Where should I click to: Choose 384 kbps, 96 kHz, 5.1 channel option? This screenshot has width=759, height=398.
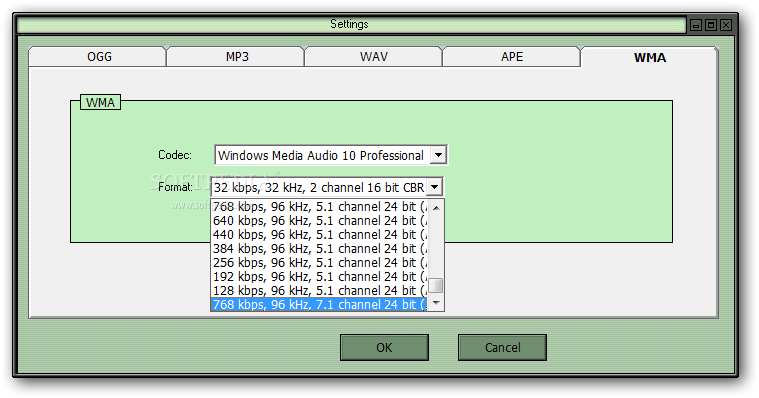pyautogui.click(x=320, y=249)
